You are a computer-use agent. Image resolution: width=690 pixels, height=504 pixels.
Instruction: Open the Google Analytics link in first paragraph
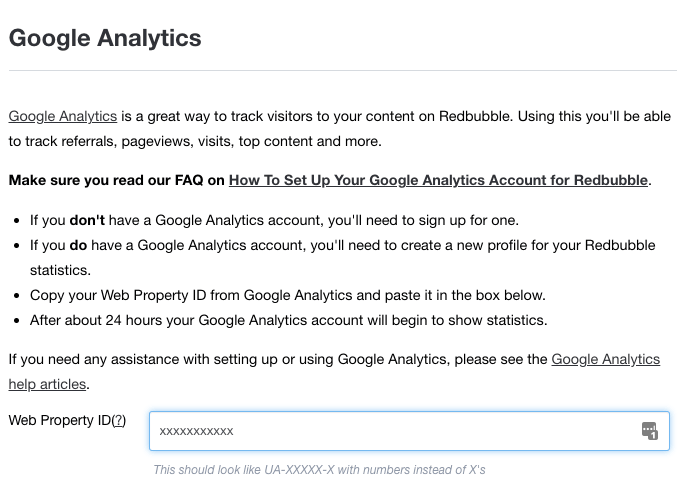point(63,116)
